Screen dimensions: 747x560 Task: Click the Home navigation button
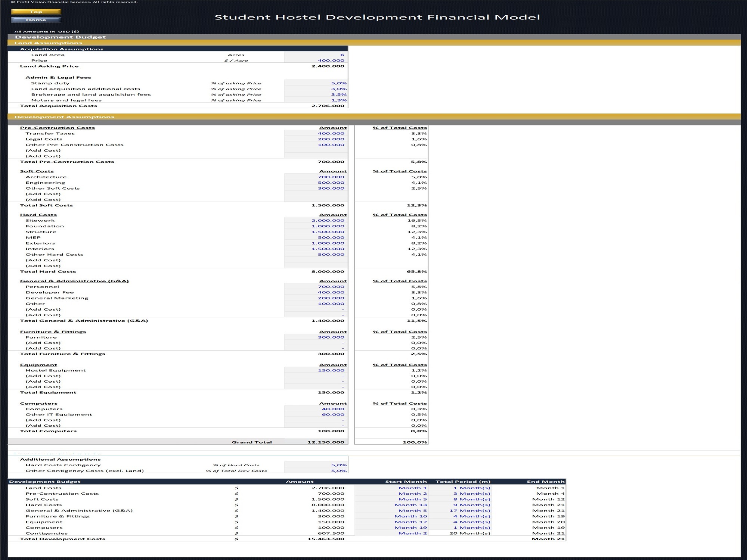(x=36, y=20)
